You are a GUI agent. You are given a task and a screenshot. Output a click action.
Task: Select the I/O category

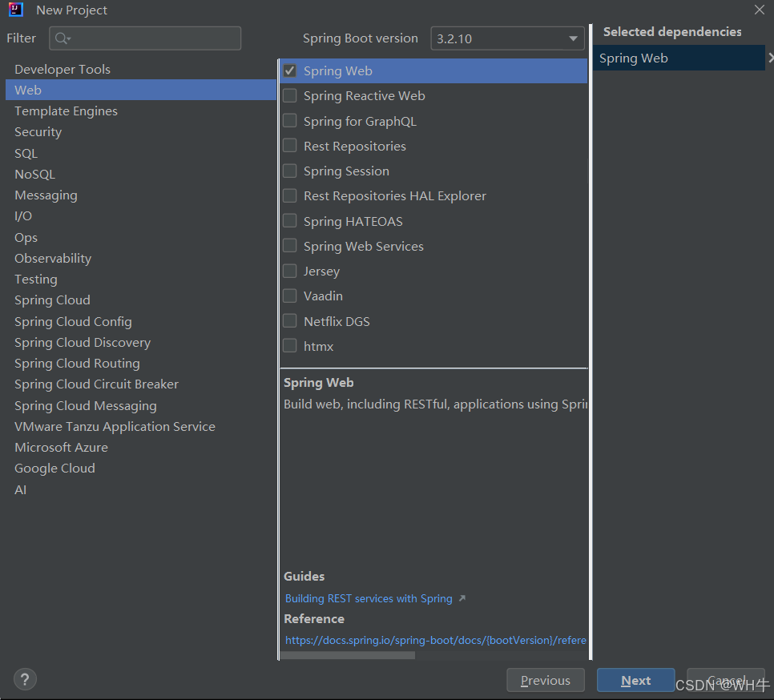tap(141, 216)
